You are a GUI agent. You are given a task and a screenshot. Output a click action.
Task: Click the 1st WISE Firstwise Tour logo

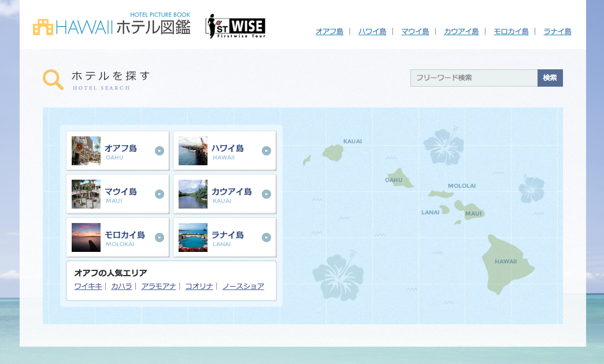click(236, 27)
